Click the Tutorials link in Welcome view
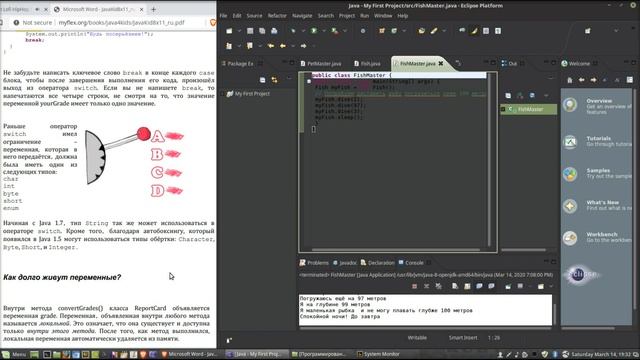 [598, 138]
